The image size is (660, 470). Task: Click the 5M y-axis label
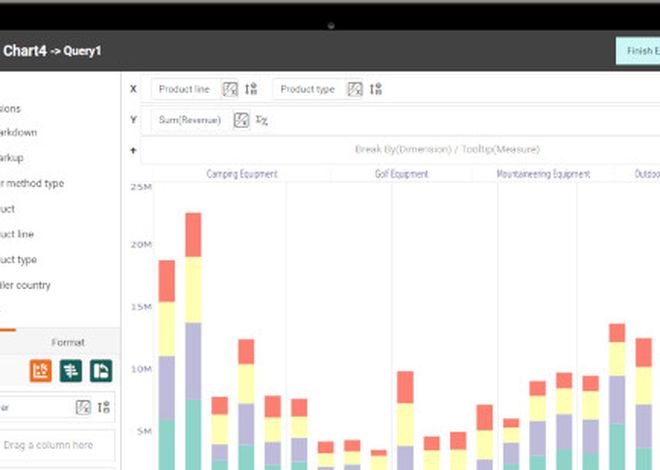[x=144, y=431]
